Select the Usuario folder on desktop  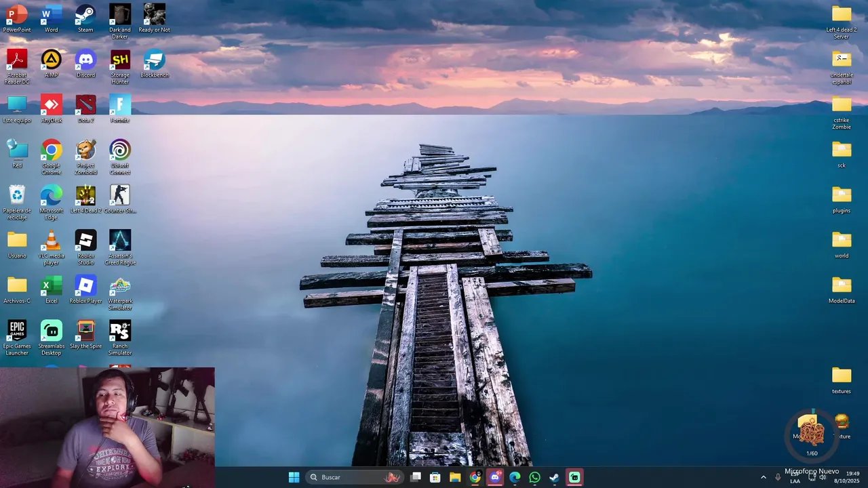[17, 245]
